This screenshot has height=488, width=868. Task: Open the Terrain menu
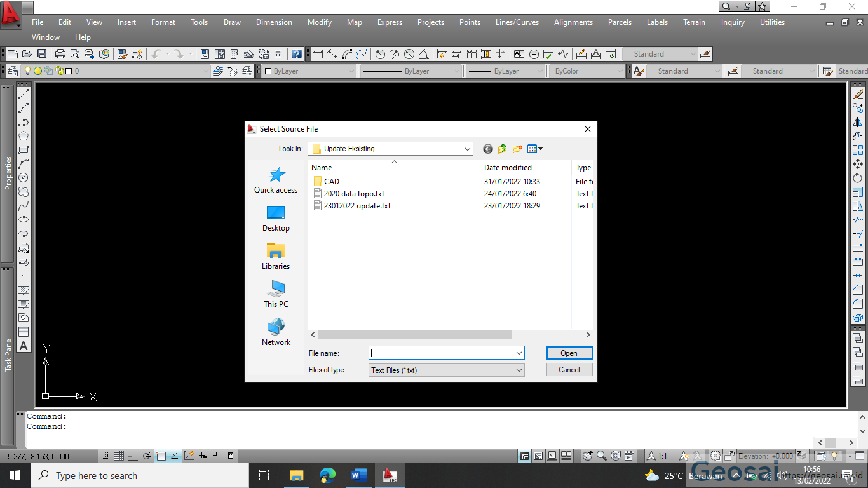694,22
